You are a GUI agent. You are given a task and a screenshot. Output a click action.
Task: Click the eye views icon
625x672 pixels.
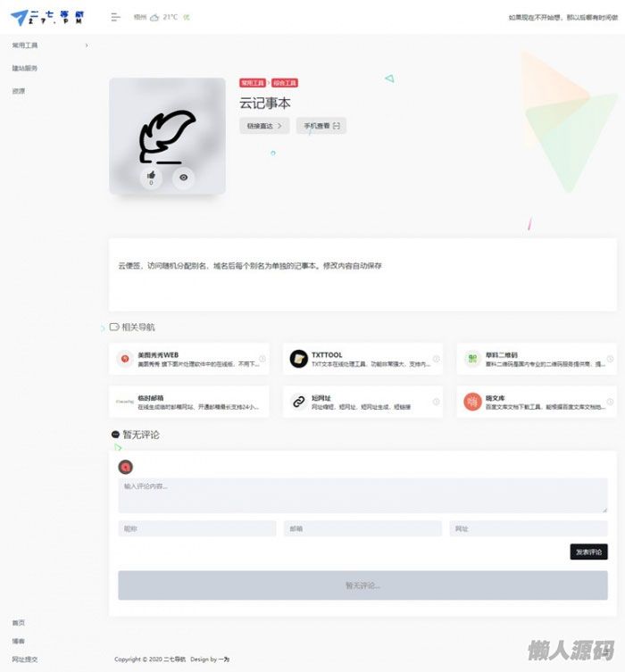coord(183,178)
